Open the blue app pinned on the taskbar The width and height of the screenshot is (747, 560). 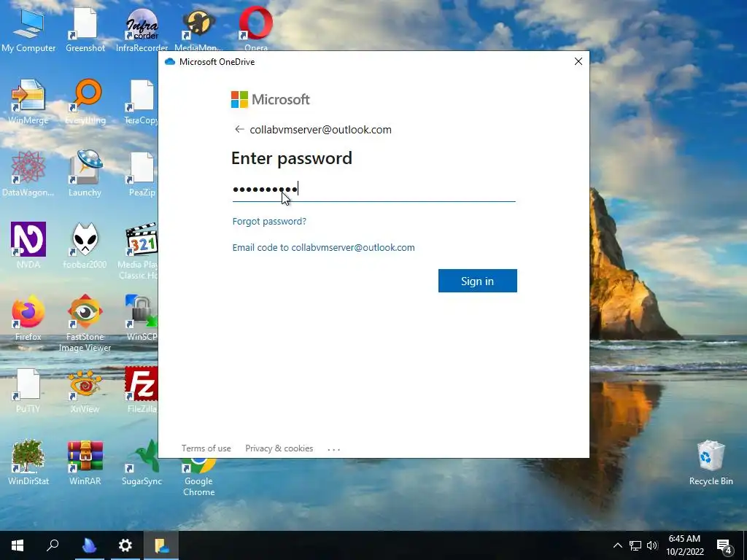coord(90,545)
